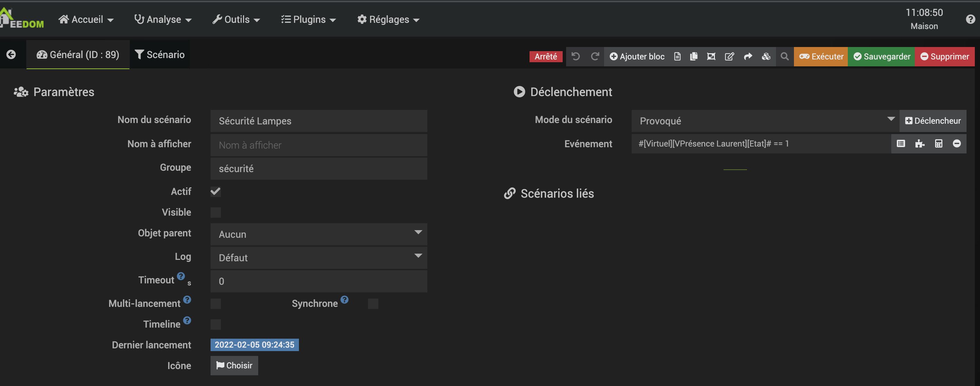The width and height of the screenshot is (980, 386).
Task: Go back with the left arrow icon
Action: coord(11,55)
